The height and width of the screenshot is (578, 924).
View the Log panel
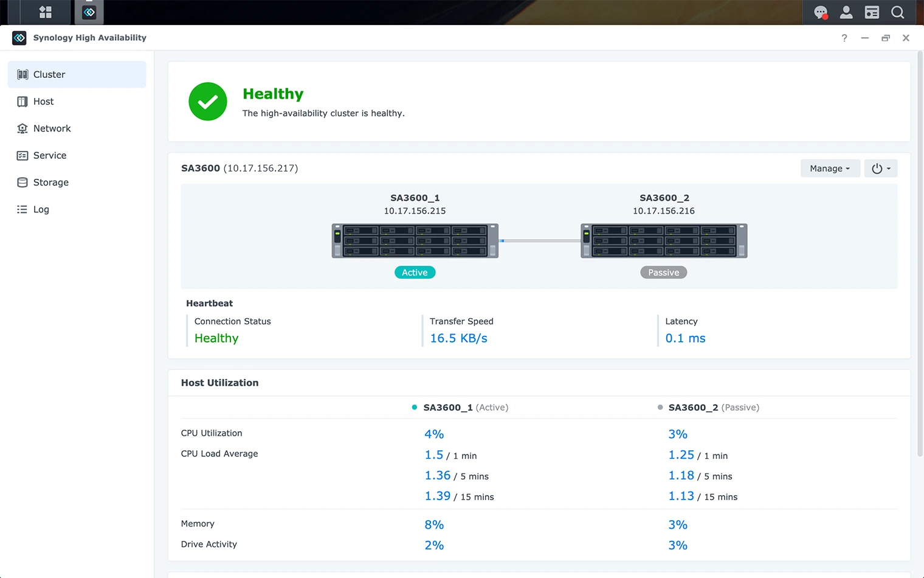coord(22,209)
